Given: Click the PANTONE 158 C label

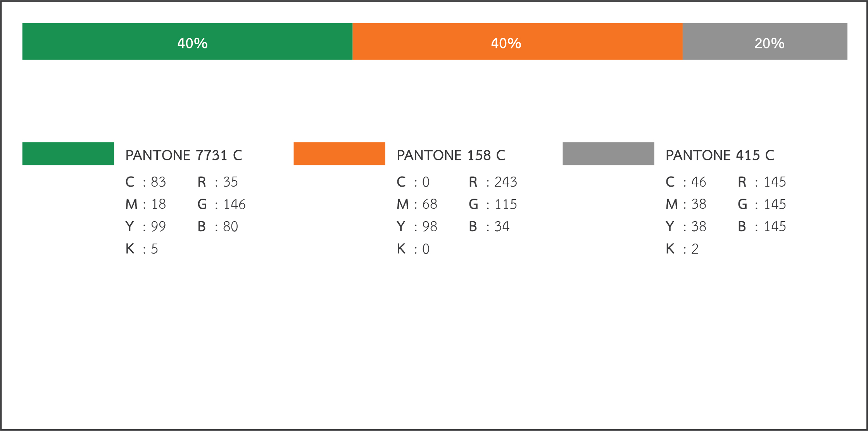Looking at the screenshot, I should [451, 155].
